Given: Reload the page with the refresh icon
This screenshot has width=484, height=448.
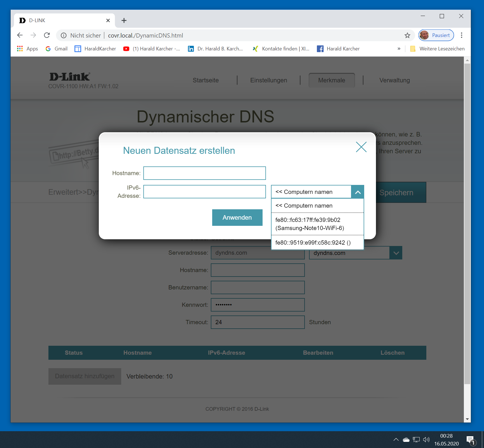Looking at the screenshot, I should 47,35.
